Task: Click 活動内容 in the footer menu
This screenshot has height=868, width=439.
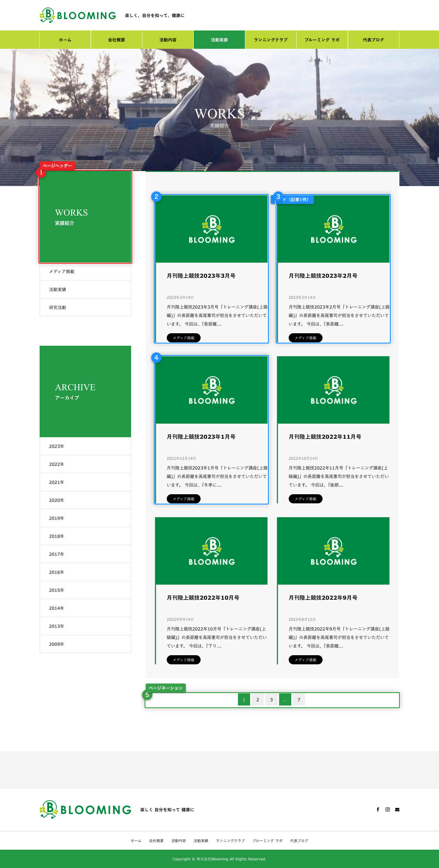Action: pos(179,841)
